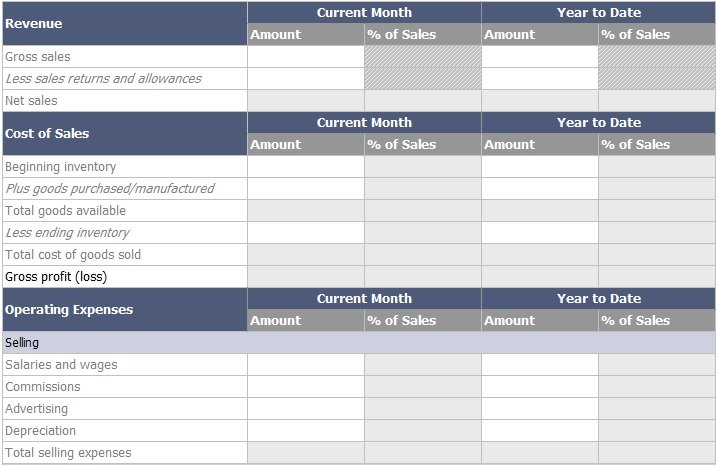Select Salaries and wages Current Month amount cell
The image size is (717, 466).
point(305,364)
